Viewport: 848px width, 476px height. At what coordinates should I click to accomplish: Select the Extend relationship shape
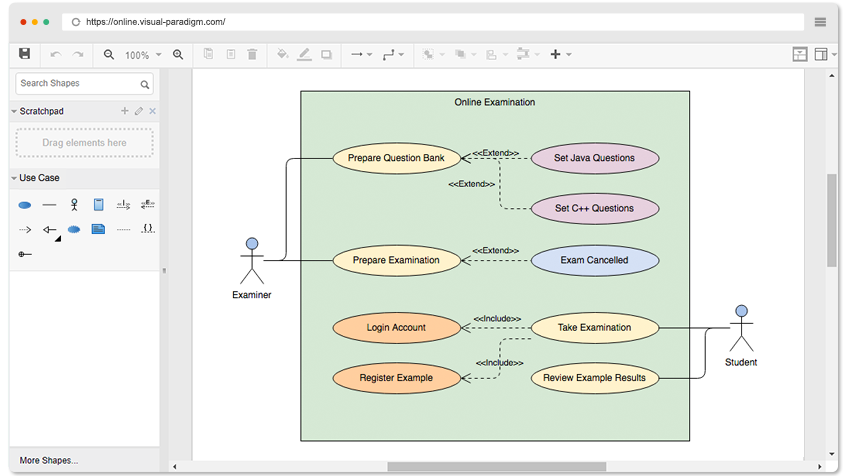point(148,204)
